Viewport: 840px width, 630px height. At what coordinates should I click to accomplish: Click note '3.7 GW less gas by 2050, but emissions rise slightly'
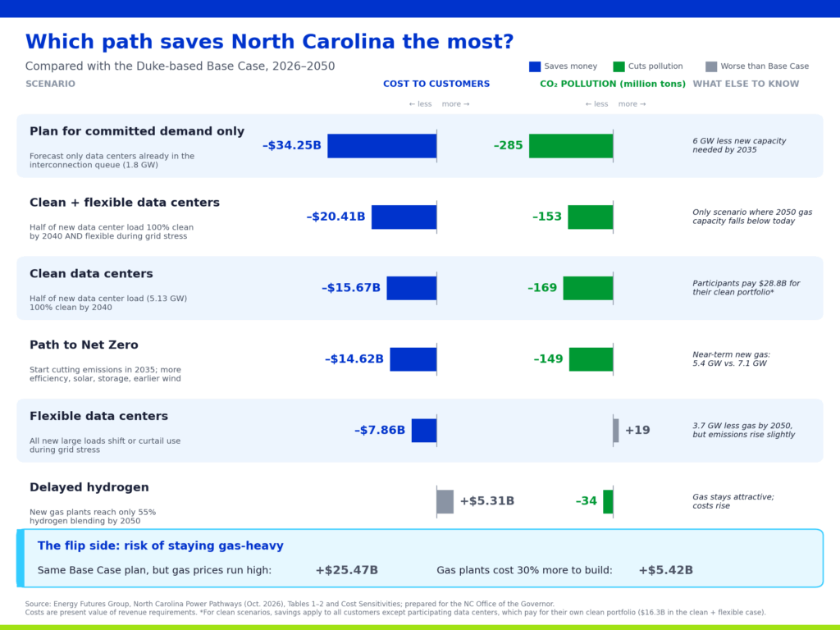[743, 430]
